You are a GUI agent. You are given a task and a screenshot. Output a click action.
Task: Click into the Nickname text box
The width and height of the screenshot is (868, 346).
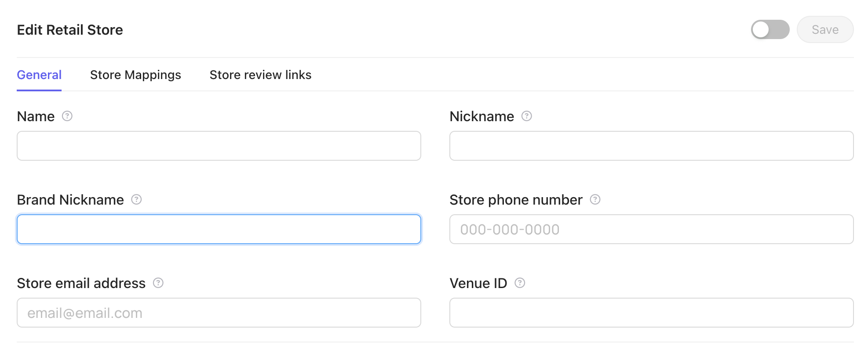coord(651,146)
